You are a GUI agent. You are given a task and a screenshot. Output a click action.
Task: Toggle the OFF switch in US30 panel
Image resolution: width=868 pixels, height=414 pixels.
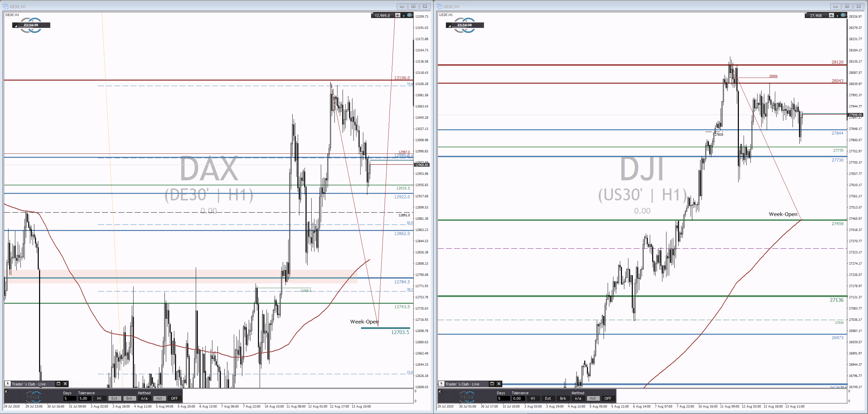608,399
